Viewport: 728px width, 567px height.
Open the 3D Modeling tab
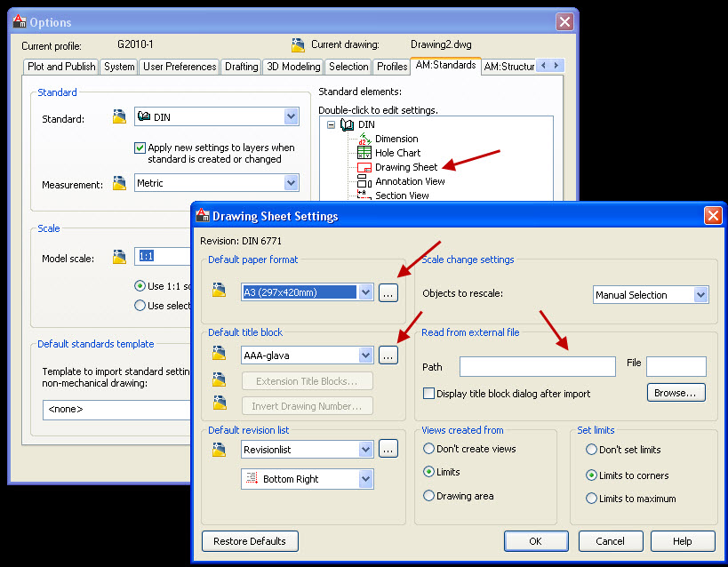point(293,67)
